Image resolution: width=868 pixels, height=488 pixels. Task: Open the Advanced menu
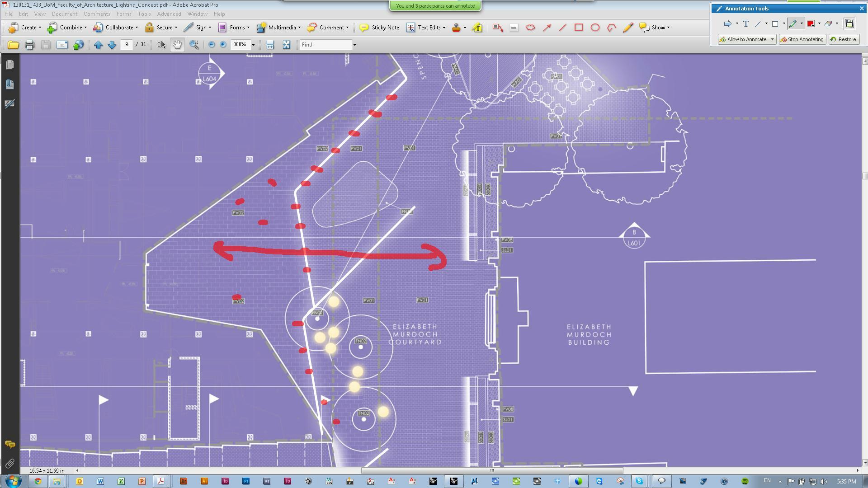tap(169, 14)
